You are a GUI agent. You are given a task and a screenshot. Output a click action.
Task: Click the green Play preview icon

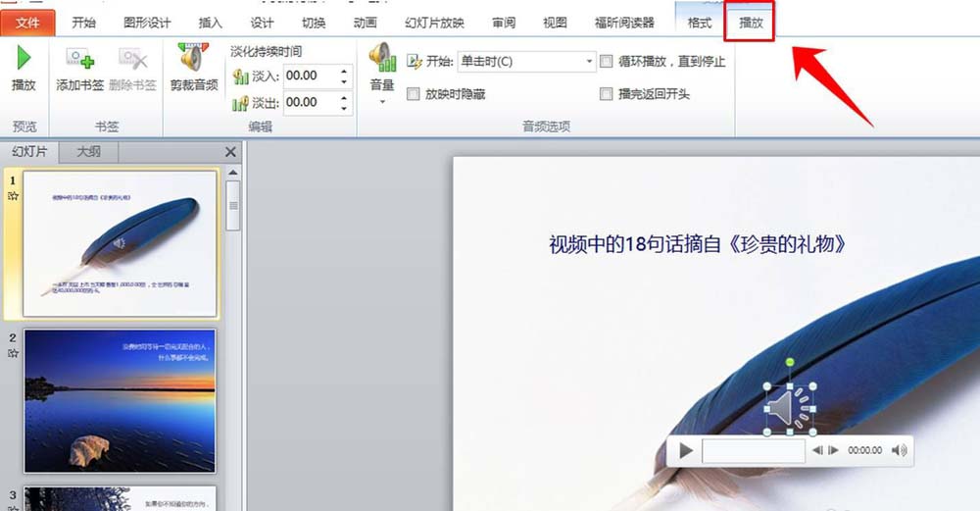pos(24,58)
